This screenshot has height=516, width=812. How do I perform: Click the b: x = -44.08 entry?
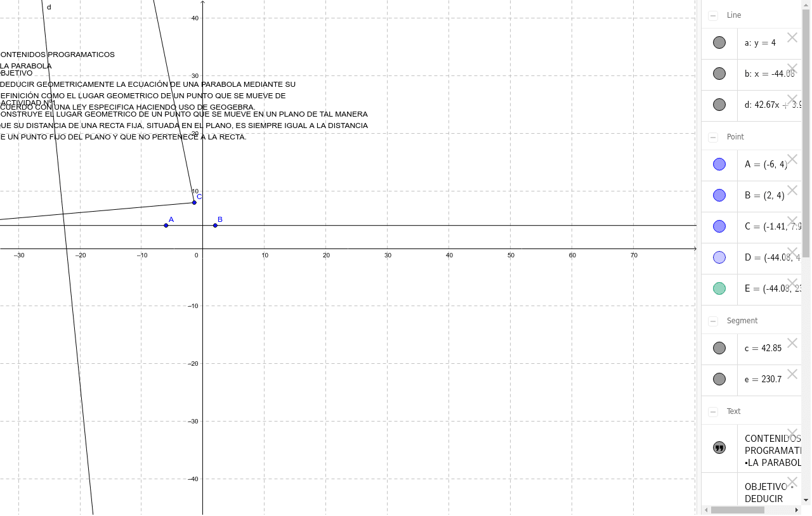coord(769,74)
